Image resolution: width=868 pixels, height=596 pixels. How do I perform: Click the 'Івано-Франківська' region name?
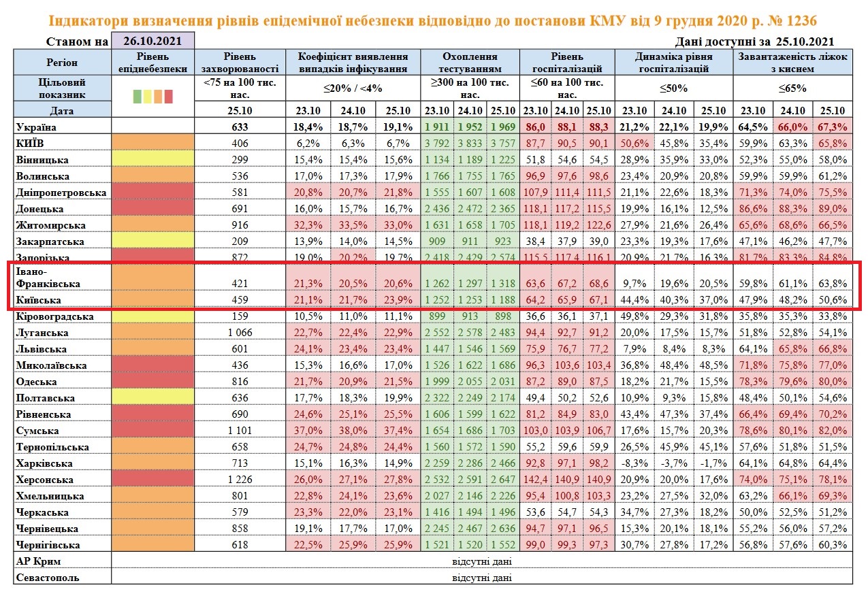pos(48,278)
